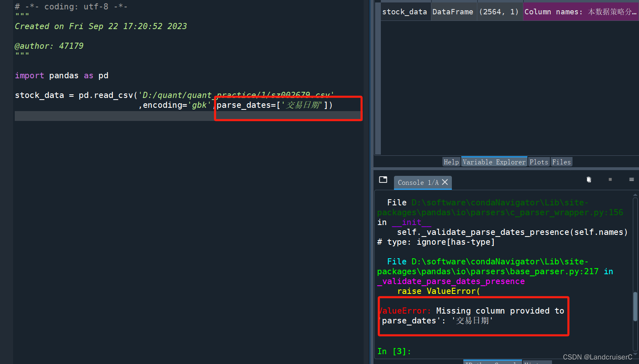Image resolution: width=639 pixels, height=364 pixels.
Task: Close the Console 1/A tab
Action: pos(445,182)
